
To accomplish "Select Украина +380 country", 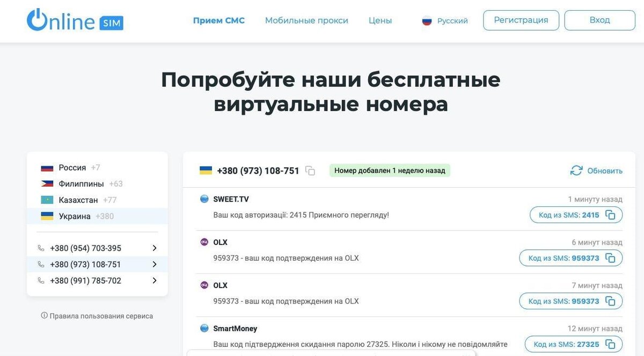I will 97,216.
